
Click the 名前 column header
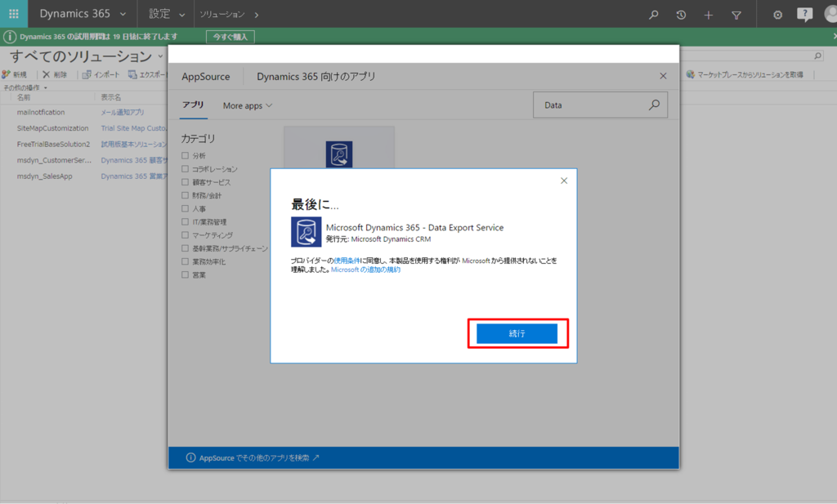pos(24,97)
